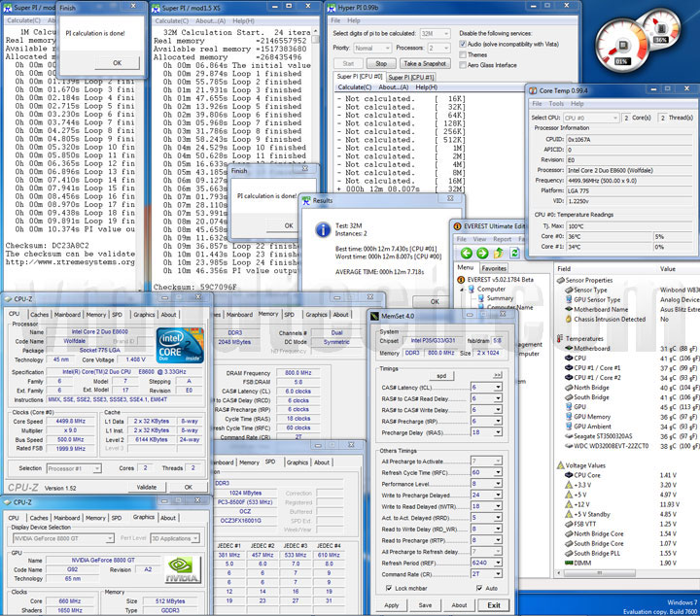Click the Core Temp title bar icon
Viewport: 700px width, 616px height.
click(x=533, y=90)
